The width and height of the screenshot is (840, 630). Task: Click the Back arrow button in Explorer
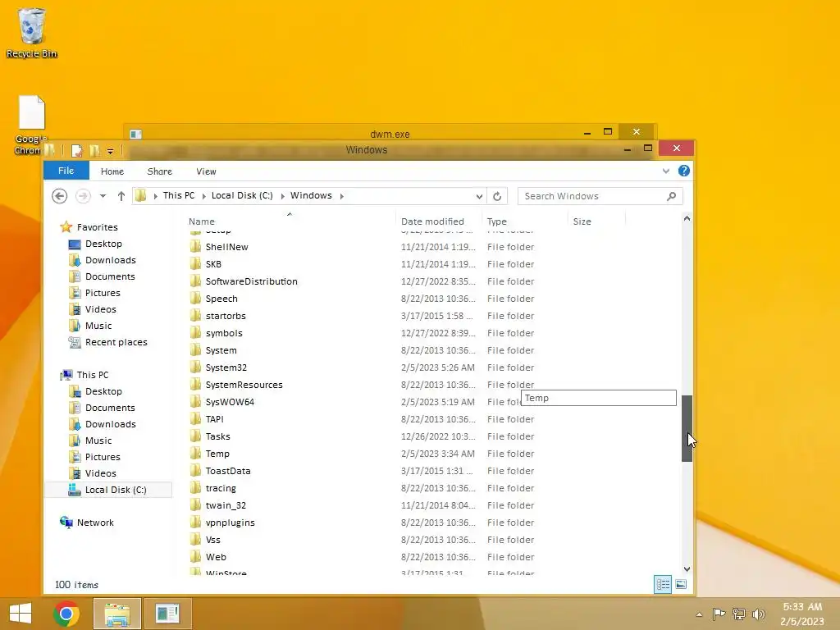click(x=59, y=196)
